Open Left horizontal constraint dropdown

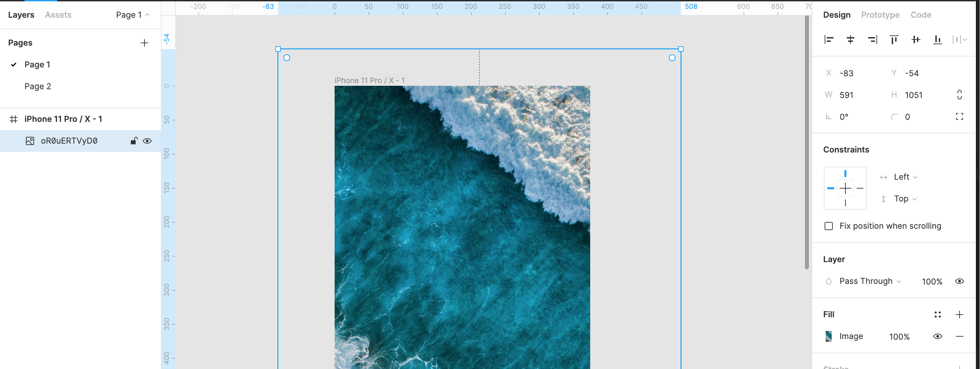pos(905,177)
